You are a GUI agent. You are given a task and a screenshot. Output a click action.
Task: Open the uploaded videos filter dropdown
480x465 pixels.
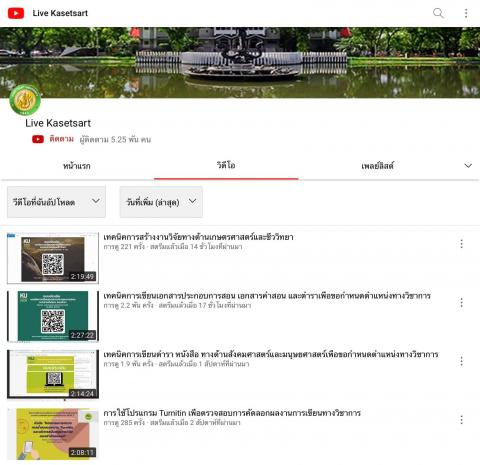pyautogui.click(x=56, y=202)
